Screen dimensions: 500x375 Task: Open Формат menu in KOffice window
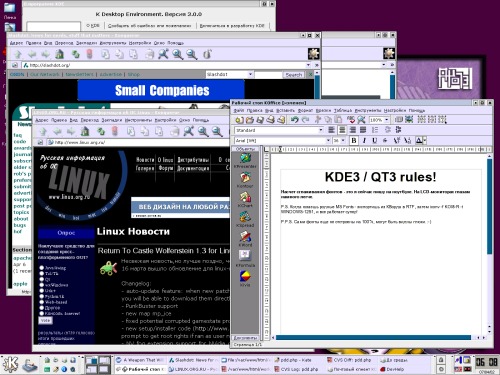click(x=305, y=110)
